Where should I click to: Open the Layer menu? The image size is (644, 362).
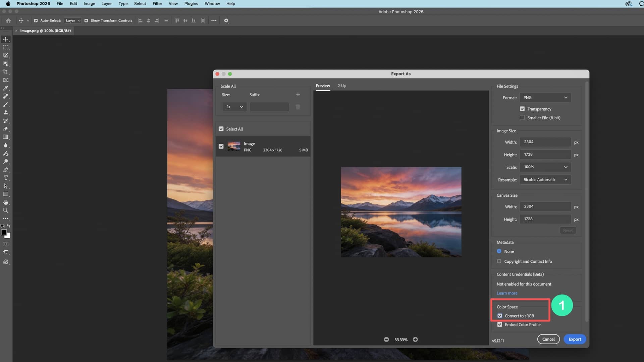coord(107,4)
